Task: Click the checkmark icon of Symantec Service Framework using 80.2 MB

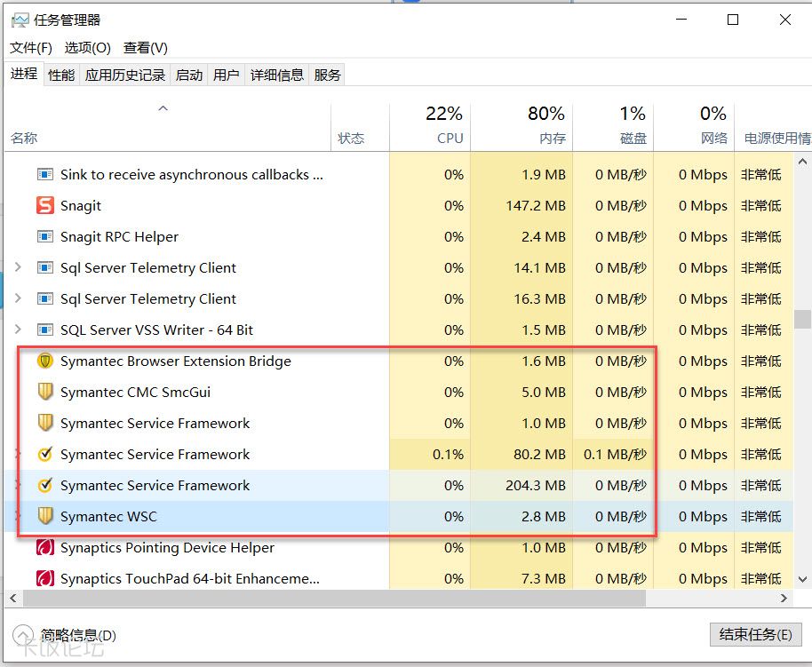Action: click(45, 454)
